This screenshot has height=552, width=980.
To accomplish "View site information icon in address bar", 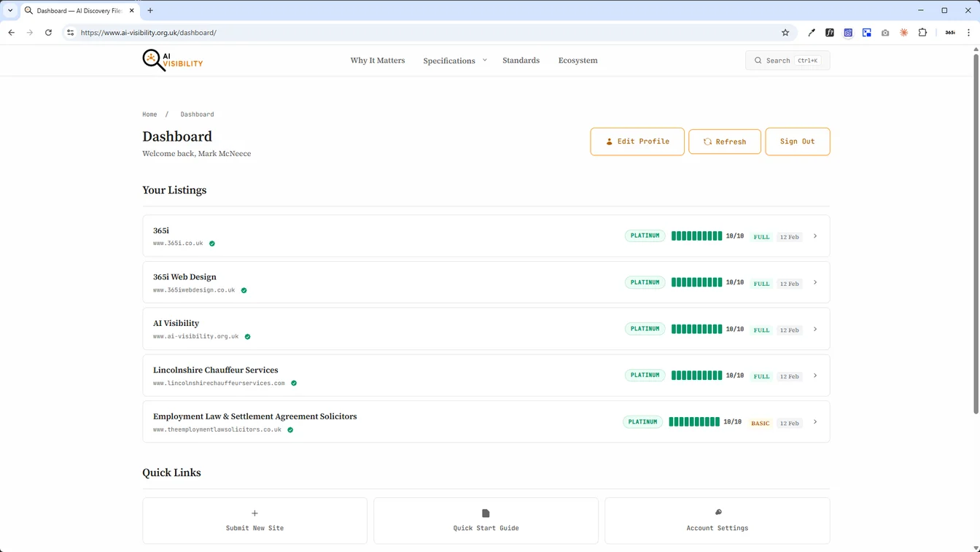I will pyautogui.click(x=71, y=32).
